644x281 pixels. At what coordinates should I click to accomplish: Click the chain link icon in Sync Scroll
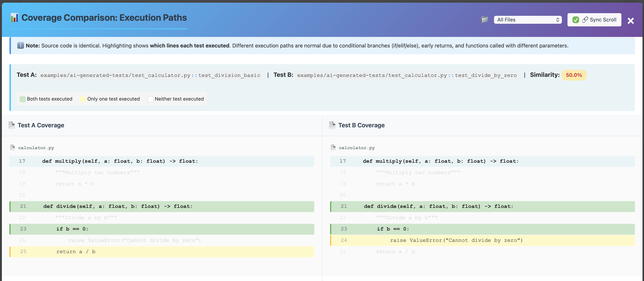585,20
